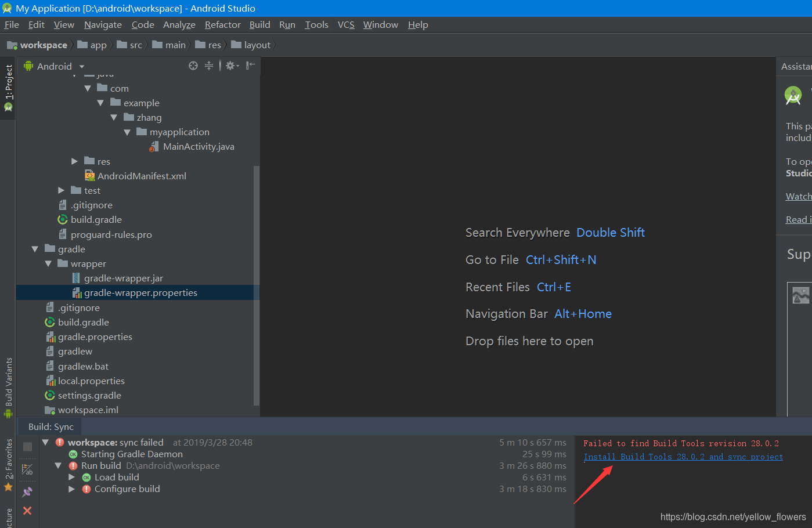The width and height of the screenshot is (812, 528).
Task: Open the Refactor menu
Action: point(222,24)
